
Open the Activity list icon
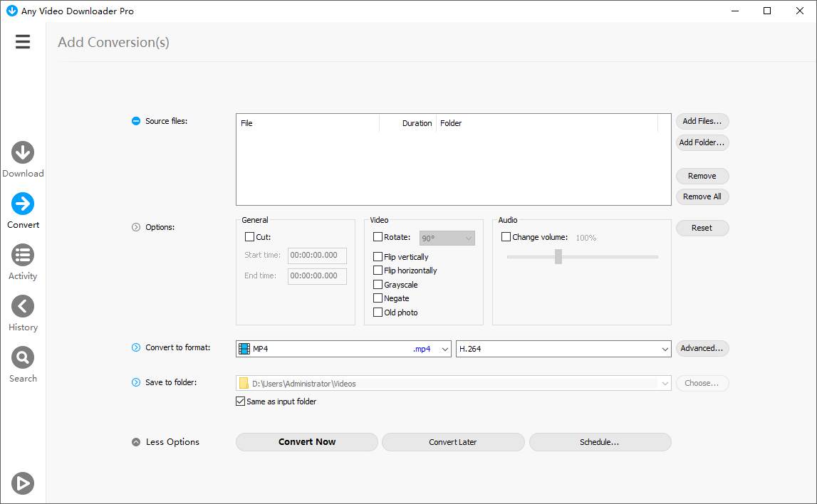point(23,255)
